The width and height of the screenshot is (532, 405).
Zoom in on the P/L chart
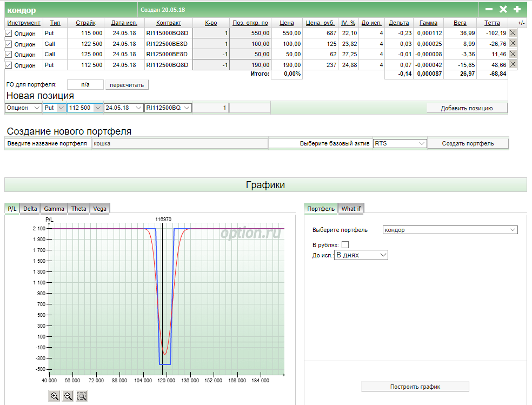tap(54, 396)
